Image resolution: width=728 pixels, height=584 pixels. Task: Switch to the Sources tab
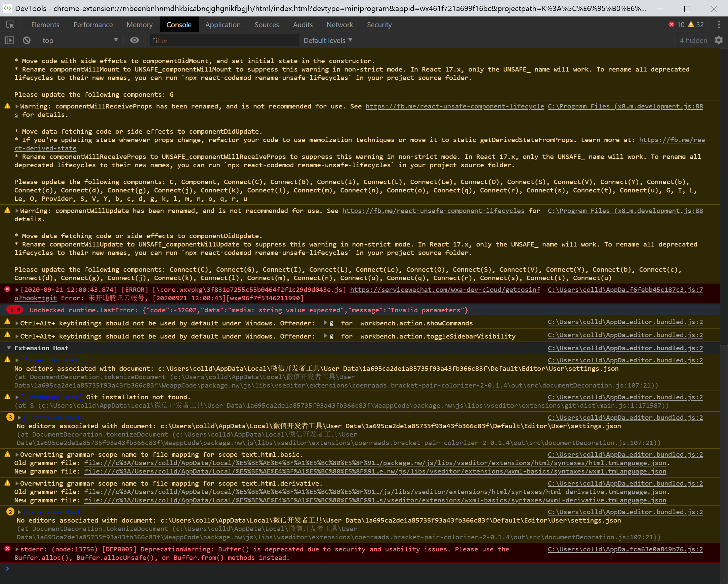pos(267,25)
